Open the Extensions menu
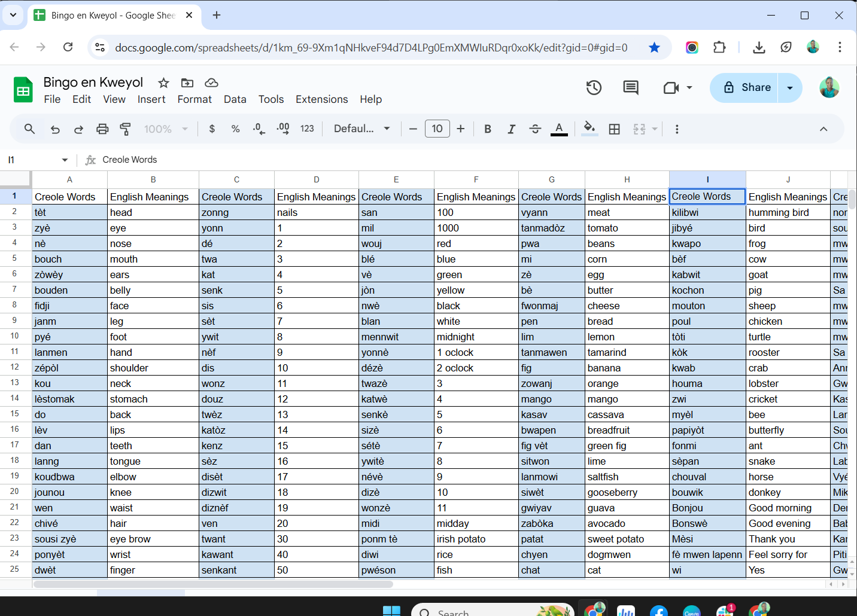 tap(321, 99)
